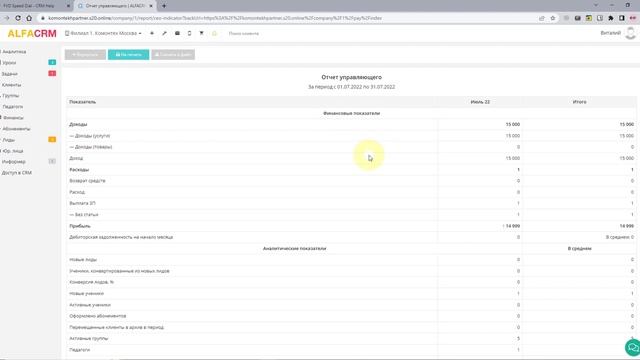
Task: Open Группы in the sidebar
Action: (x=11, y=96)
